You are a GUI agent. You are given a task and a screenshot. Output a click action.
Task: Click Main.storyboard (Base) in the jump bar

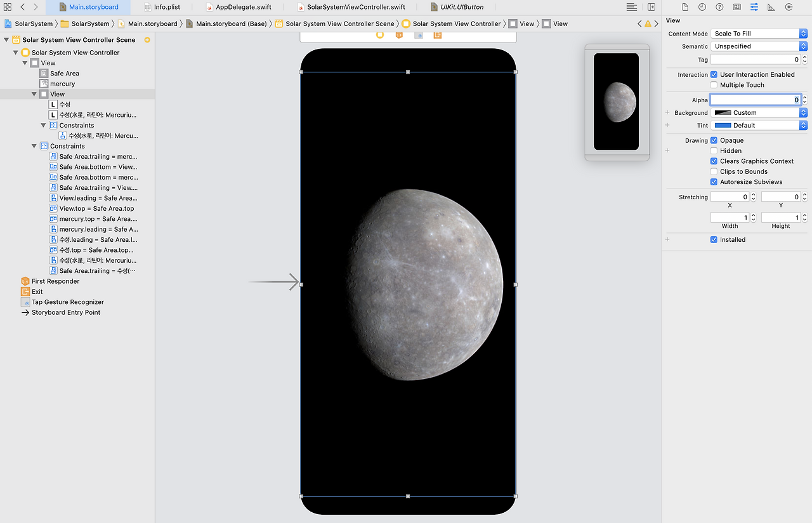click(226, 23)
